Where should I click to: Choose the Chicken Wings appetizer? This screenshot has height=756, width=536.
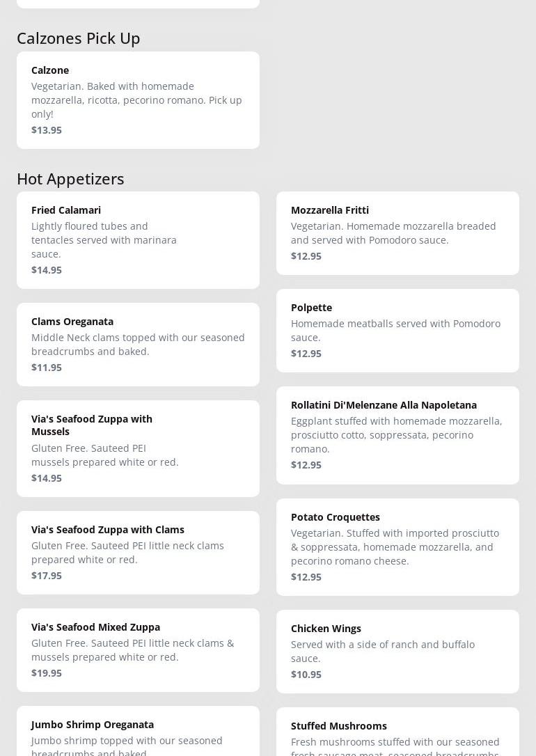[x=397, y=651]
